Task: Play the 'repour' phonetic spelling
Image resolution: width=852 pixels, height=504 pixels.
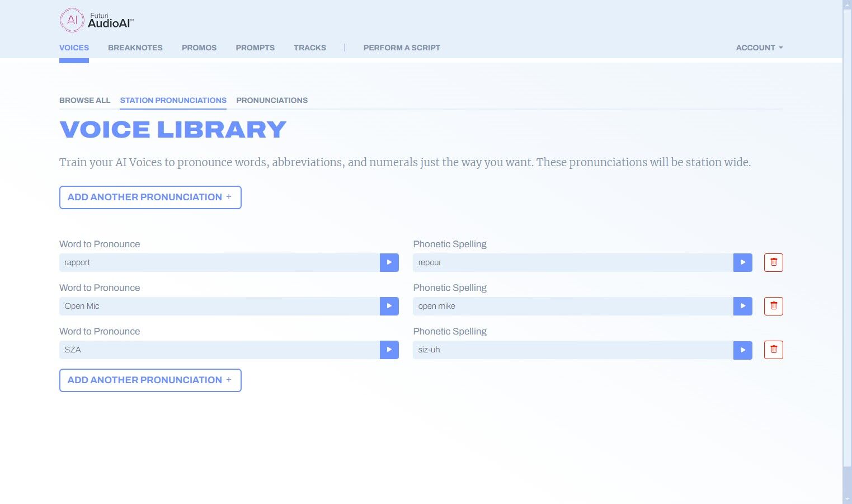Action: pyautogui.click(x=742, y=262)
